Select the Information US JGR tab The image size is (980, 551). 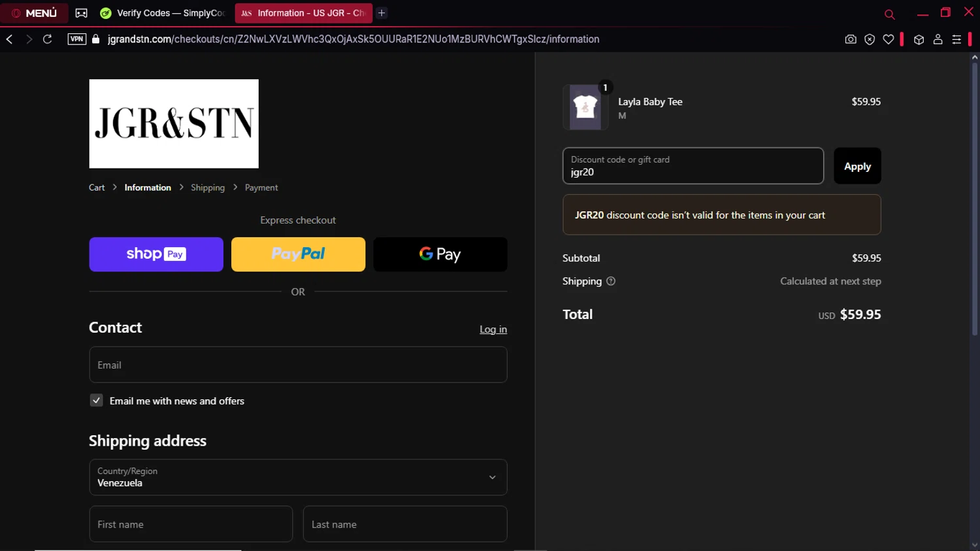(304, 13)
